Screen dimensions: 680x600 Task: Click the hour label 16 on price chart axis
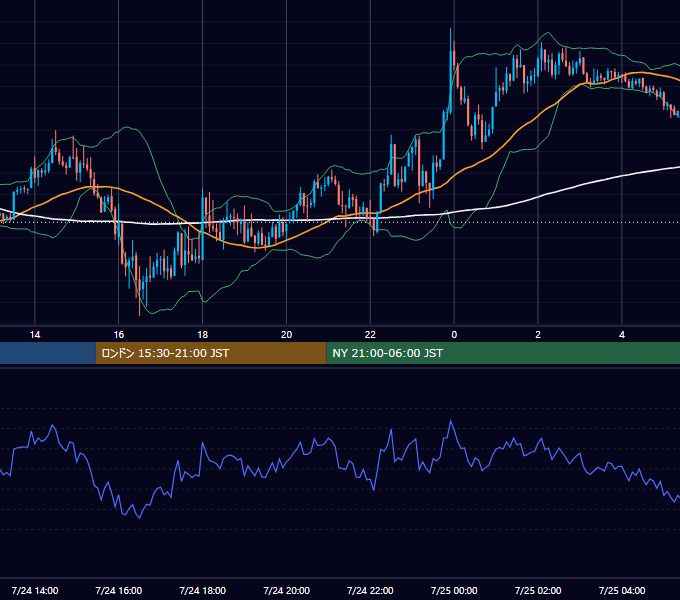tap(118, 335)
